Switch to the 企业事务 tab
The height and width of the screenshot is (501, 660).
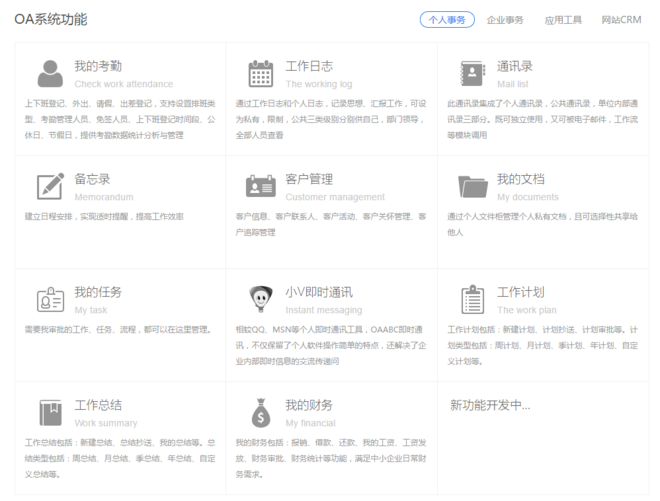pos(505,20)
